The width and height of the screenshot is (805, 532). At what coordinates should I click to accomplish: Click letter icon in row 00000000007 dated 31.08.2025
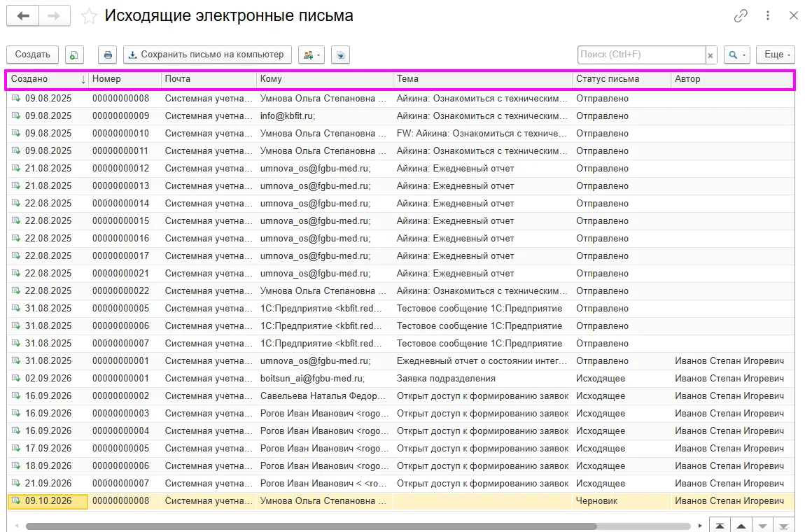pos(16,342)
